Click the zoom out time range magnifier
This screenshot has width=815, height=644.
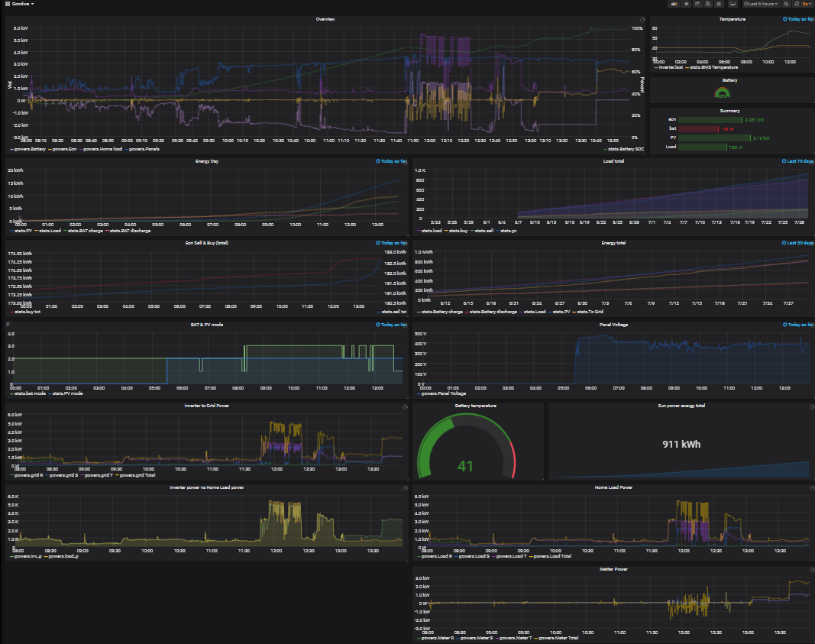click(x=787, y=4)
